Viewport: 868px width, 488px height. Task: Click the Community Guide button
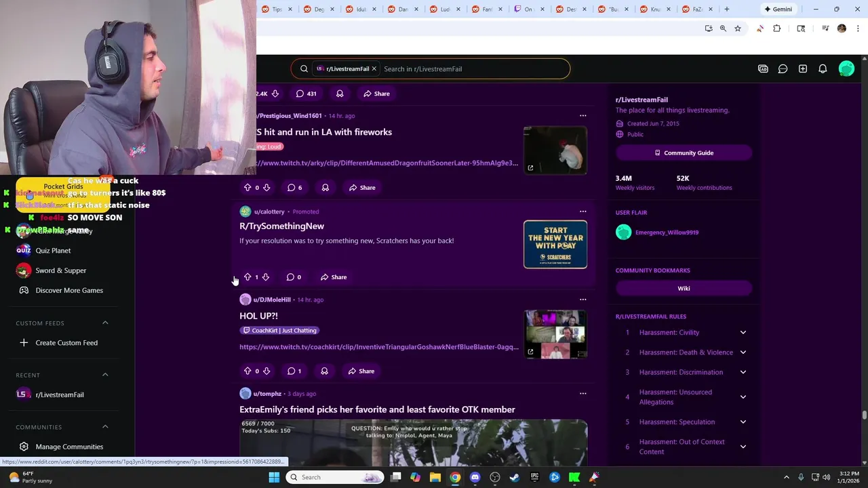pos(684,153)
